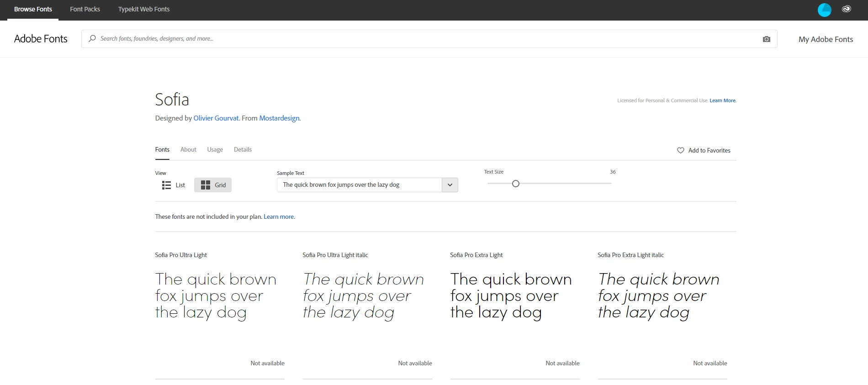Click the Ultra Light italic sample preview
The image size is (868, 385).
tap(363, 296)
